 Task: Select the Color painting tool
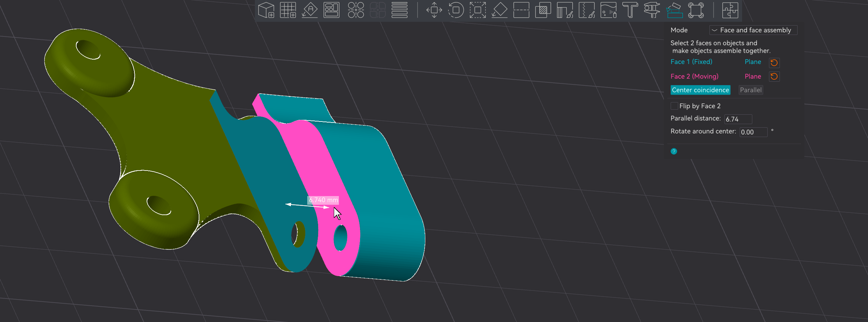pyautogui.click(x=608, y=10)
